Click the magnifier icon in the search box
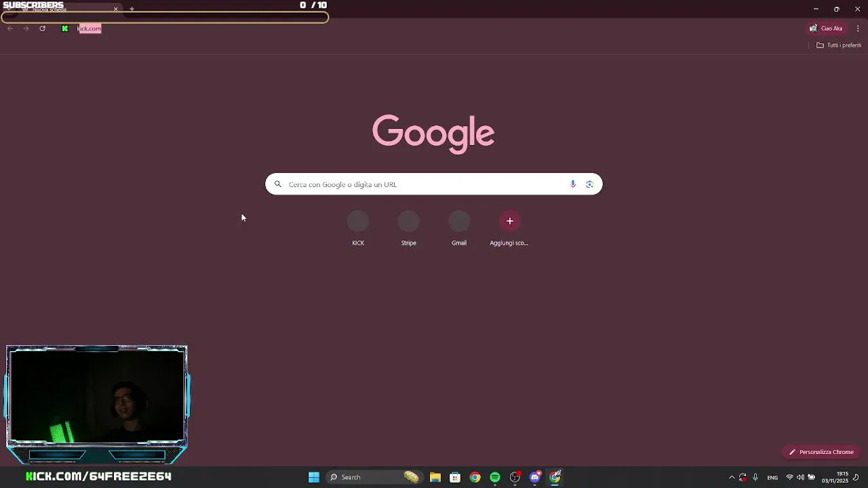Image resolution: width=868 pixels, height=488 pixels. (x=277, y=184)
